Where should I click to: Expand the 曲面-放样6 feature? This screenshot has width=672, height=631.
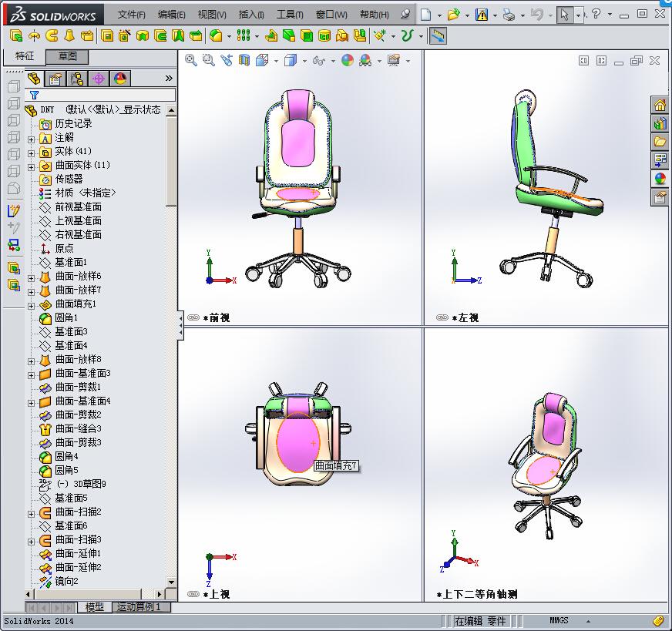click(31, 278)
